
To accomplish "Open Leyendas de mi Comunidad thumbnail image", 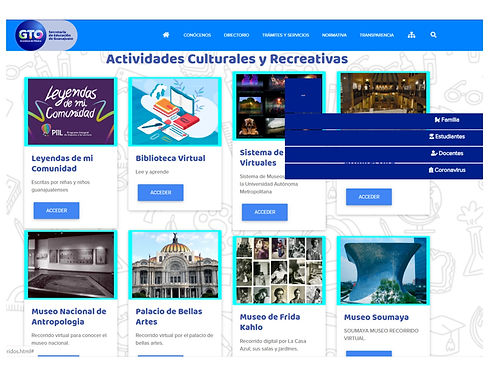I will pos(71,112).
